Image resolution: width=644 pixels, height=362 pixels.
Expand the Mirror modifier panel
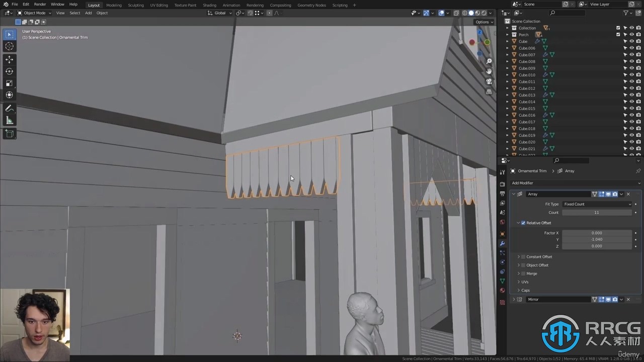click(x=514, y=300)
